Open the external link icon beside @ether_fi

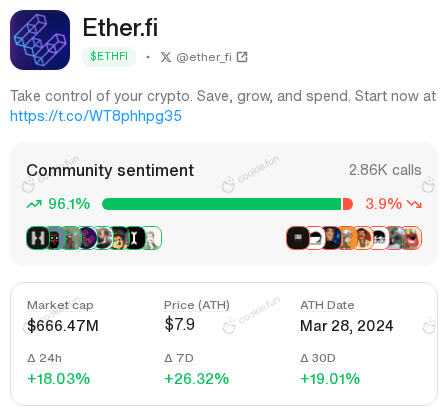click(242, 57)
